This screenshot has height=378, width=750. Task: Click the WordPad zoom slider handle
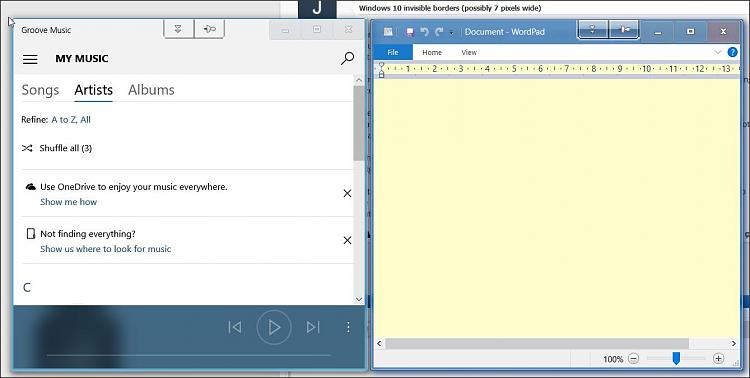tap(676, 358)
